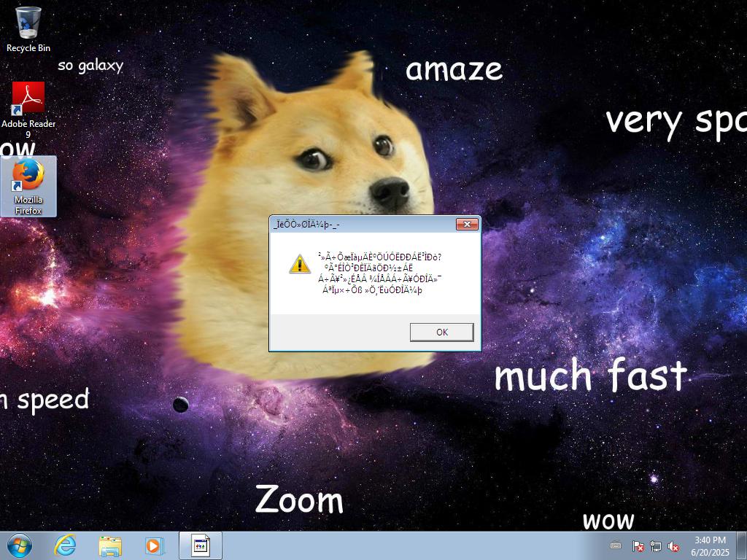This screenshot has height=560, width=747.
Task: Open the Windows Start menu
Action: [19, 545]
